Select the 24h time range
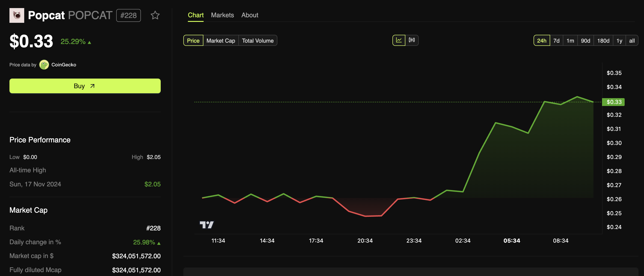The height and width of the screenshot is (276, 644). [541, 40]
